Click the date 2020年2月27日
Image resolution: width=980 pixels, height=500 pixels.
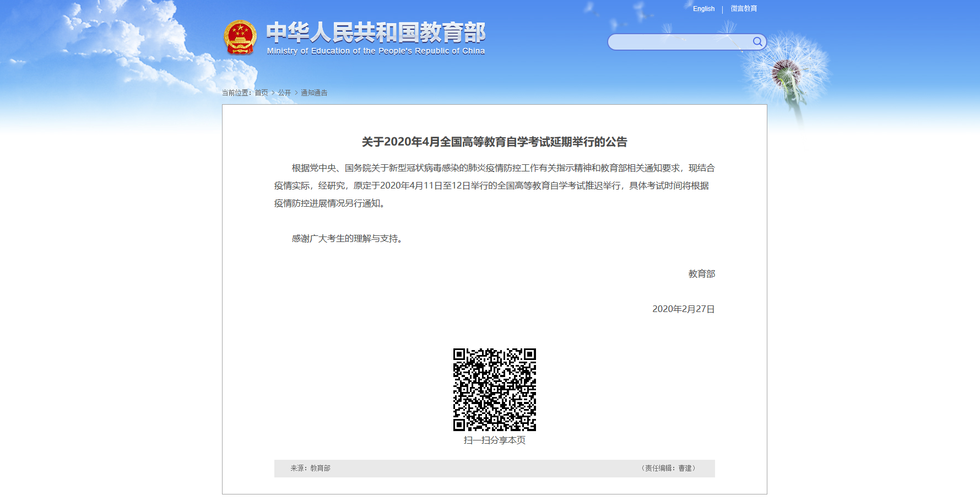[x=683, y=309]
